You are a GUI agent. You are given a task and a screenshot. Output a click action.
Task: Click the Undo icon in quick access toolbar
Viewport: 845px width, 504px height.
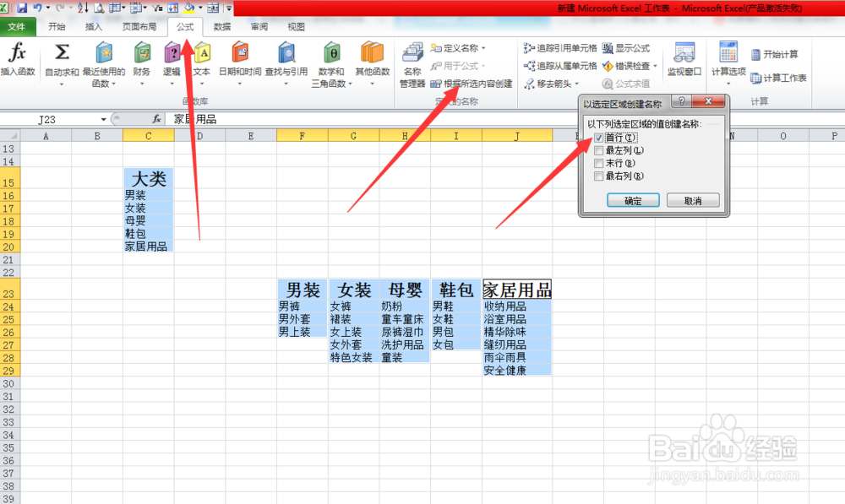click(37, 8)
